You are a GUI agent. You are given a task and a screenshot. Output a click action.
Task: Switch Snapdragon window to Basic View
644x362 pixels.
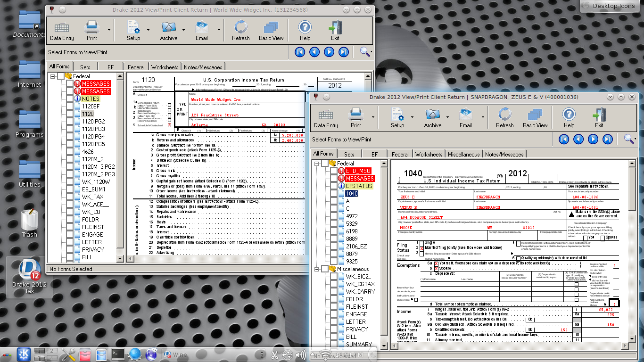[x=535, y=118]
